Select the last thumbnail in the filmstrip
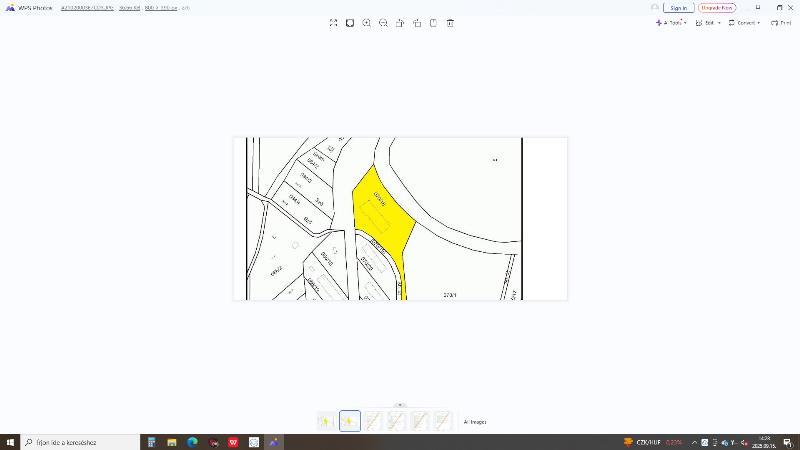Screen dimensions: 800x450 [x=442, y=421]
